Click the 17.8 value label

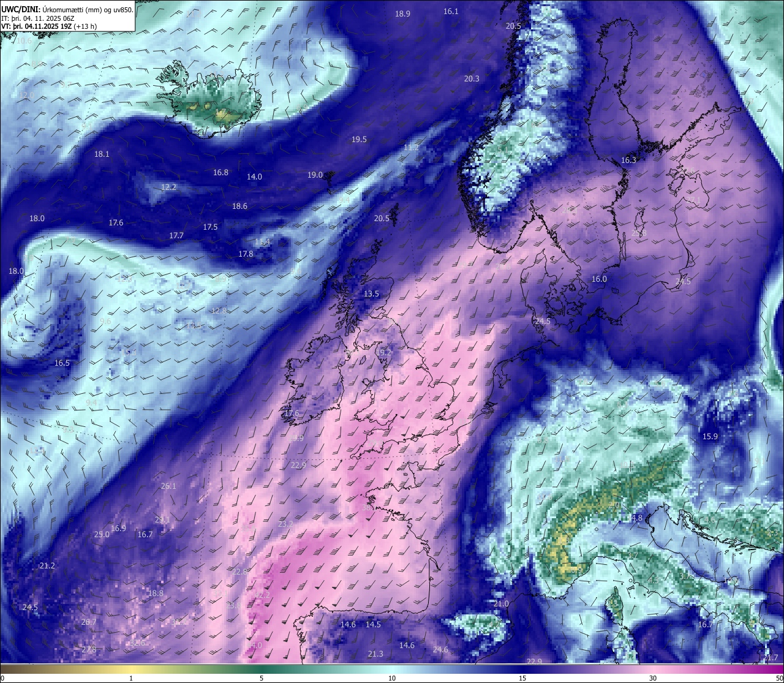pyautogui.click(x=246, y=254)
